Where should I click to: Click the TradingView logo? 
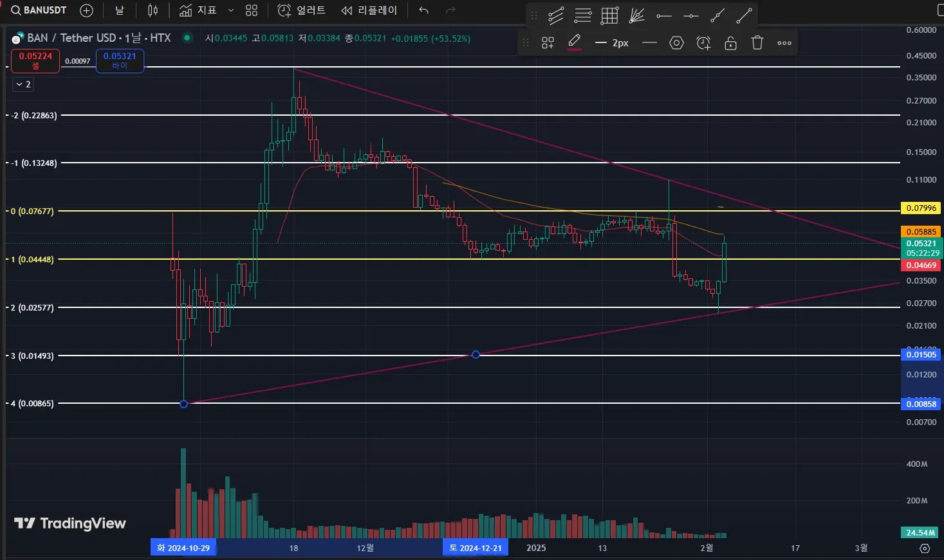(70, 523)
